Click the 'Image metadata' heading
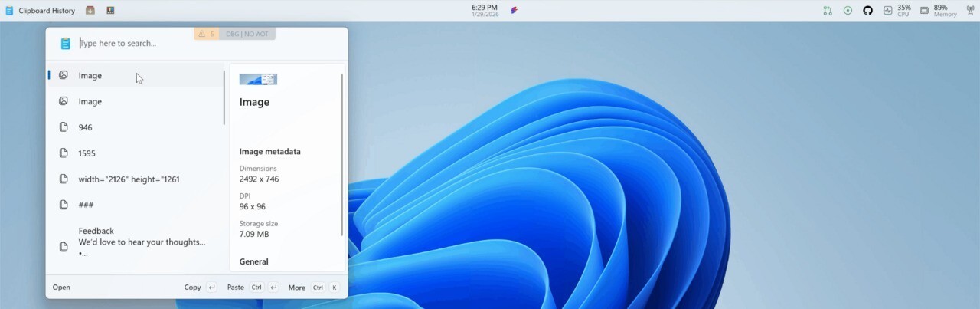This screenshot has height=309, width=980. [269, 152]
